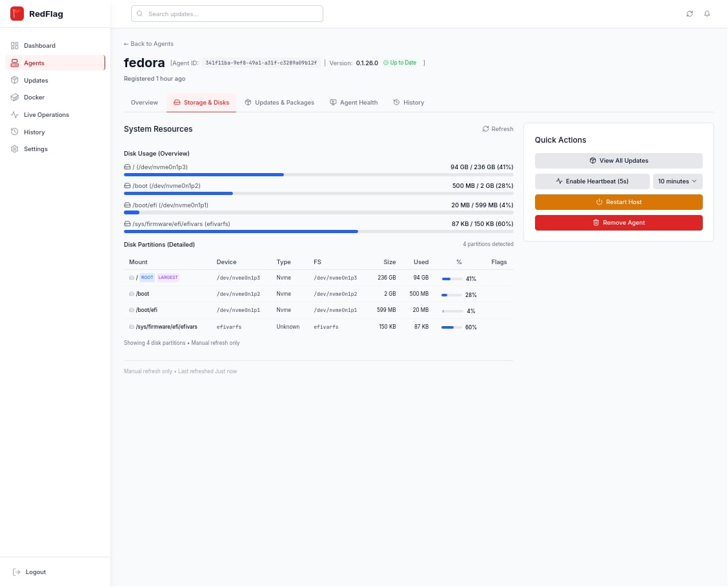Click the Search updates input field
The height and width of the screenshot is (587, 728).
227,14
